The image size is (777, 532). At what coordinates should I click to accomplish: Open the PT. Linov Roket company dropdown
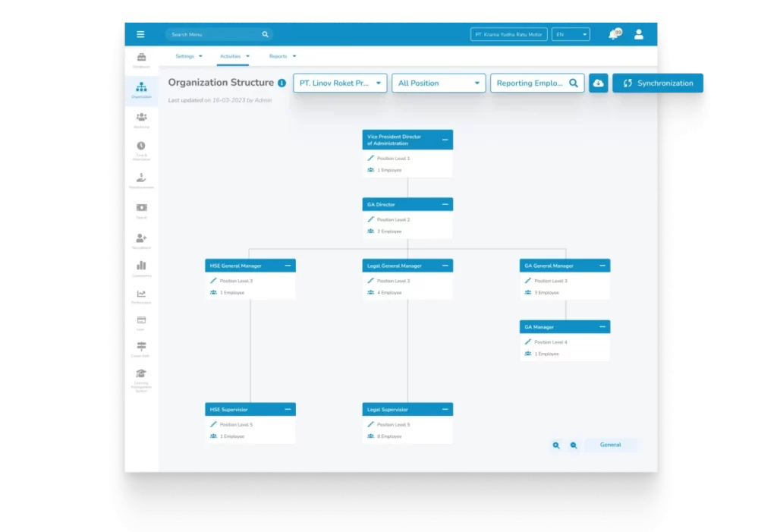[340, 83]
